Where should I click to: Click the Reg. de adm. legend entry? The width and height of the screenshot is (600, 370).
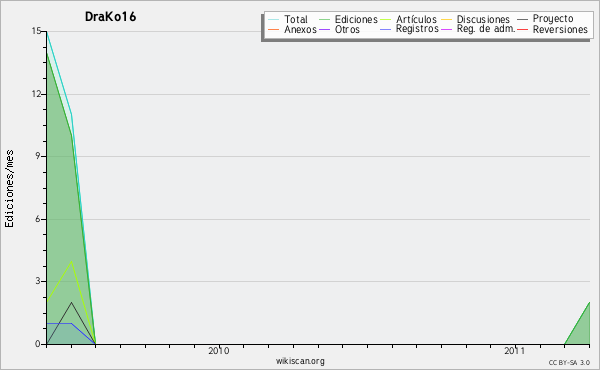(x=486, y=29)
